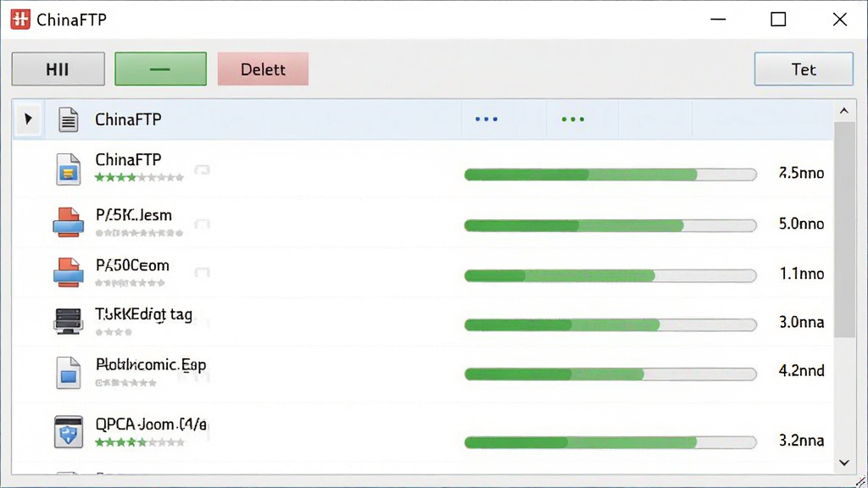Close the ChinaFTP window

pos(840,19)
